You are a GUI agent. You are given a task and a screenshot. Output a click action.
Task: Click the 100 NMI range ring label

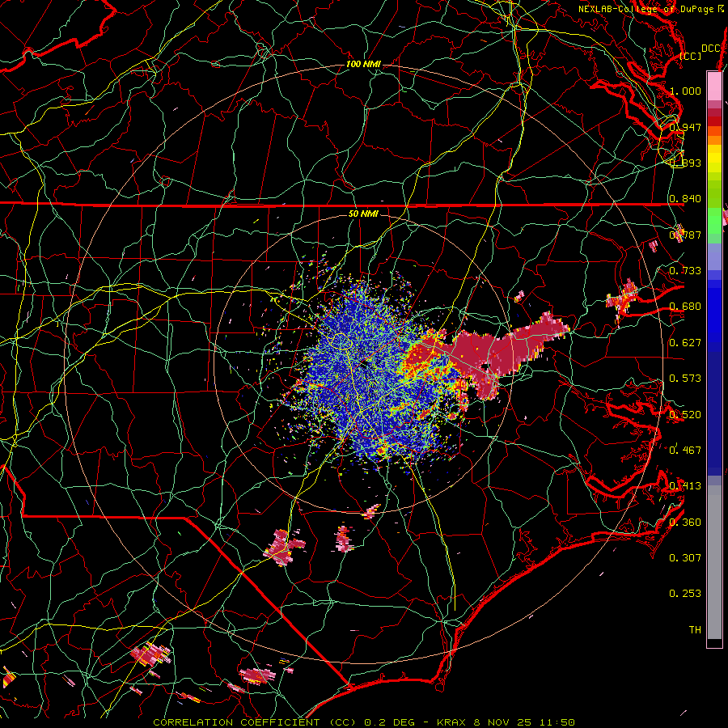[363, 64]
